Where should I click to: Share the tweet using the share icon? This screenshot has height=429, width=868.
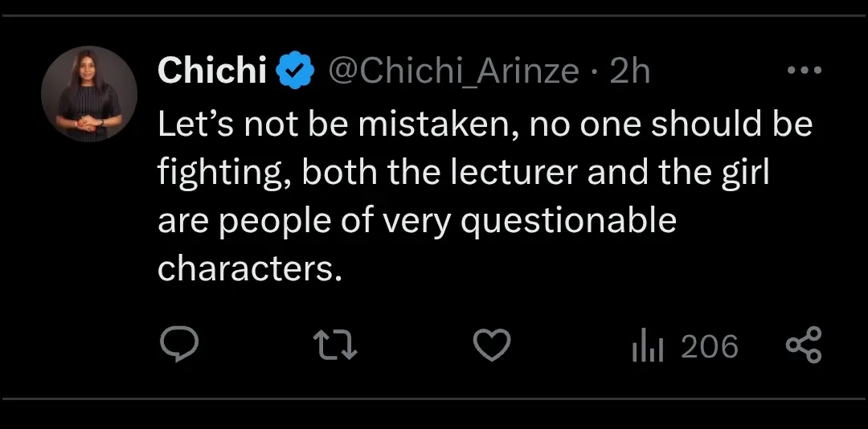pyautogui.click(x=803, y=345)
